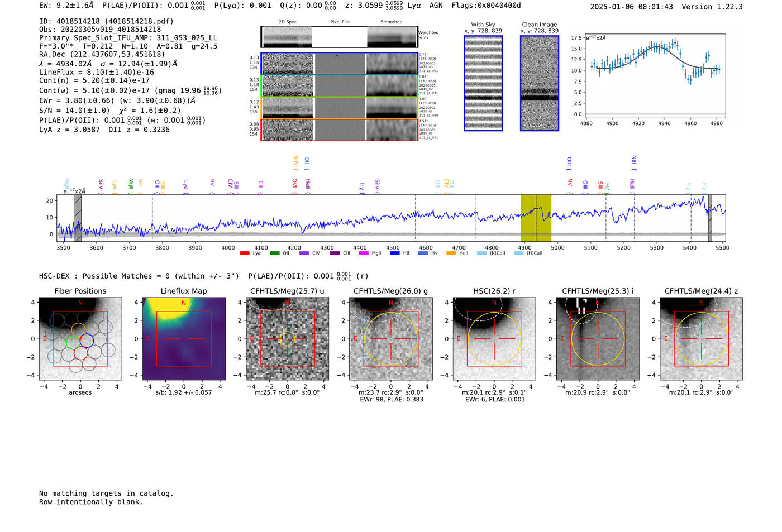Image resolution: width=782 pixels, height=532 pixels.
Task: Click the blue fiber circle in Fiber Positions
Action: (86, 341)
